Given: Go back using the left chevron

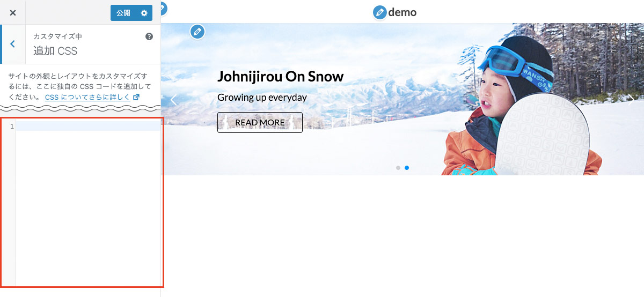Looking at the screenshot, I should 13,44.
